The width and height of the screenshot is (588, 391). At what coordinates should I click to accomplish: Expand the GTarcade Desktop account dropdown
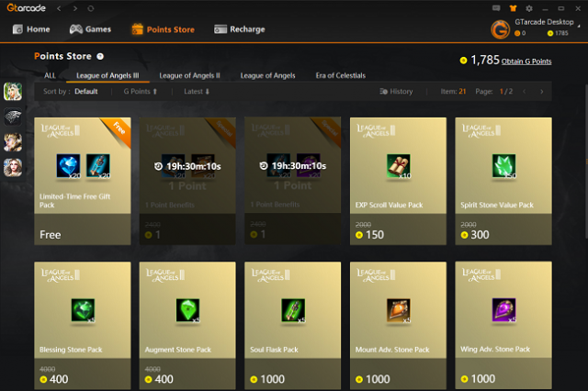click(579, 27)
